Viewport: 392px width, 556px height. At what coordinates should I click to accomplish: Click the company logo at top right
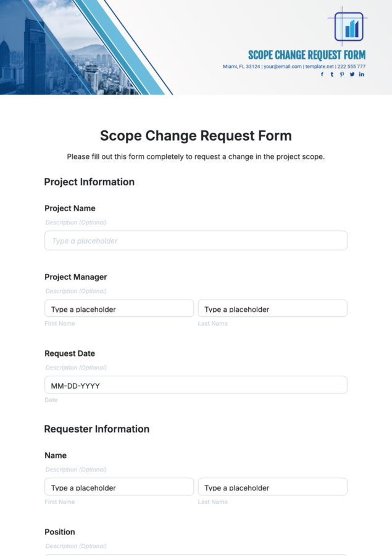pyautogui.click(x=349, y=28)
